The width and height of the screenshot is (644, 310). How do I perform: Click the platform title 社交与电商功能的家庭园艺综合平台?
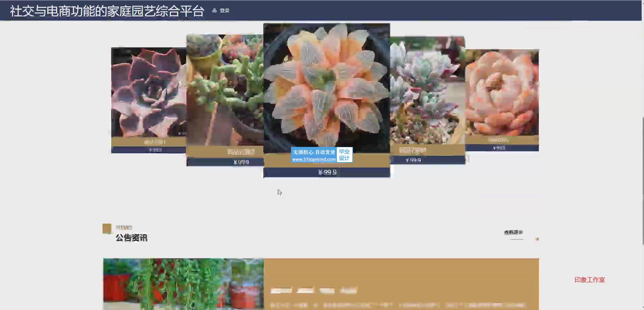point(107,11)
